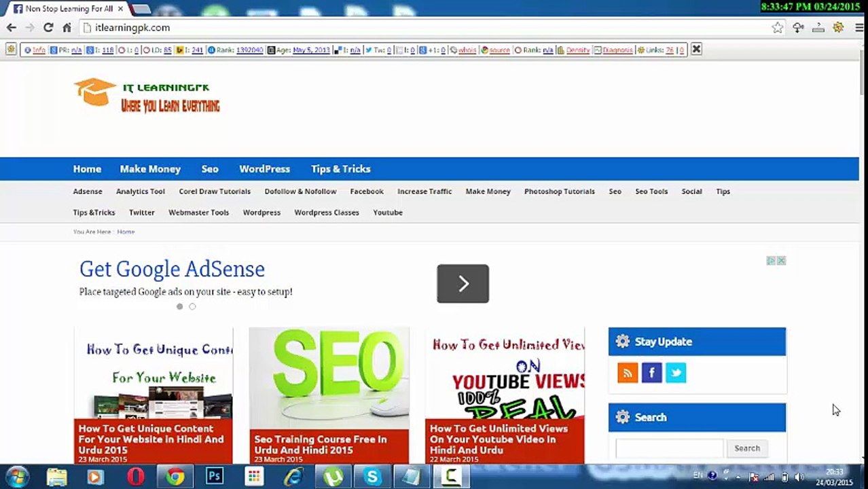Close the Non Stop Learning browser tab
868x489 pixels.
121,9
